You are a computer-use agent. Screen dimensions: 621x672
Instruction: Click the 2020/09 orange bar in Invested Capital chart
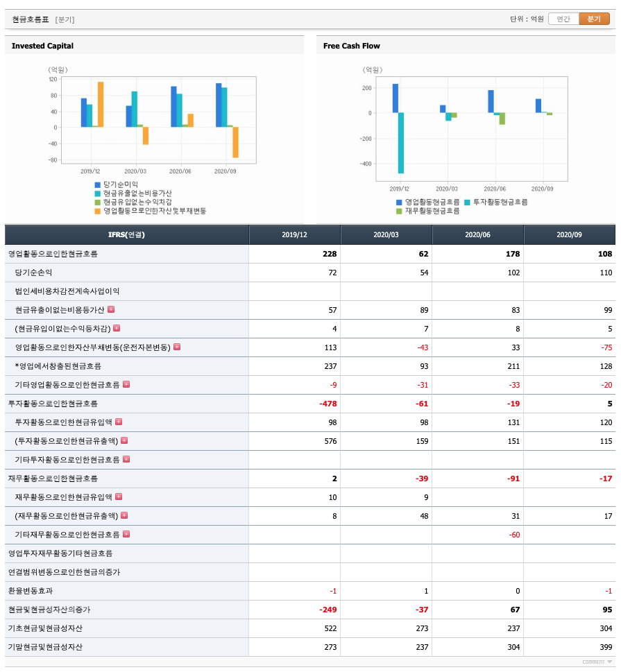pyautogui.click(x=235, y=142)
